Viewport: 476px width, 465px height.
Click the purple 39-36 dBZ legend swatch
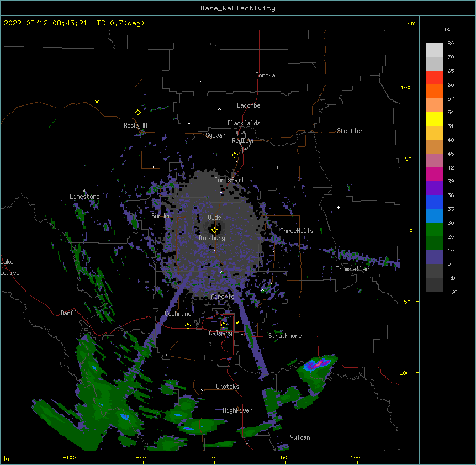point(434,188)
